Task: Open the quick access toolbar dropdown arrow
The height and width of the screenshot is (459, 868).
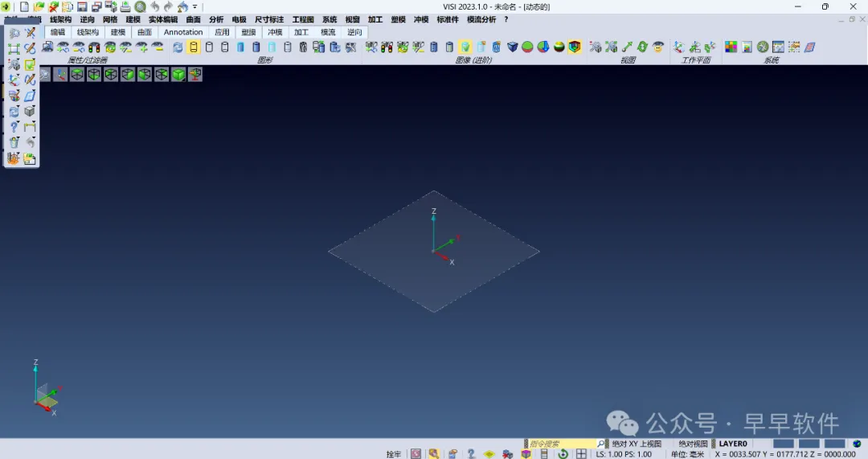Action: [x=194, y=6]
